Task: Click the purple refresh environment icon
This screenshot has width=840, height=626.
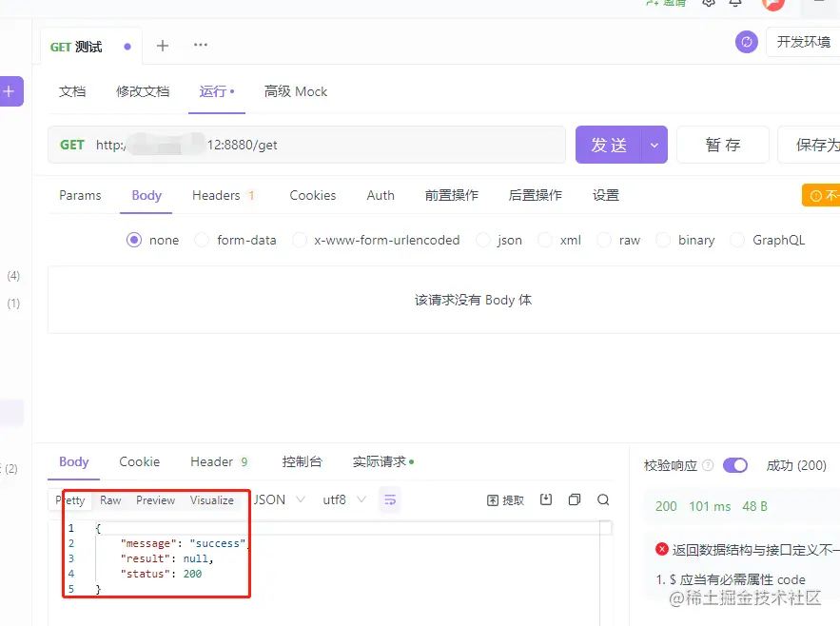Action: coord(746,42)
